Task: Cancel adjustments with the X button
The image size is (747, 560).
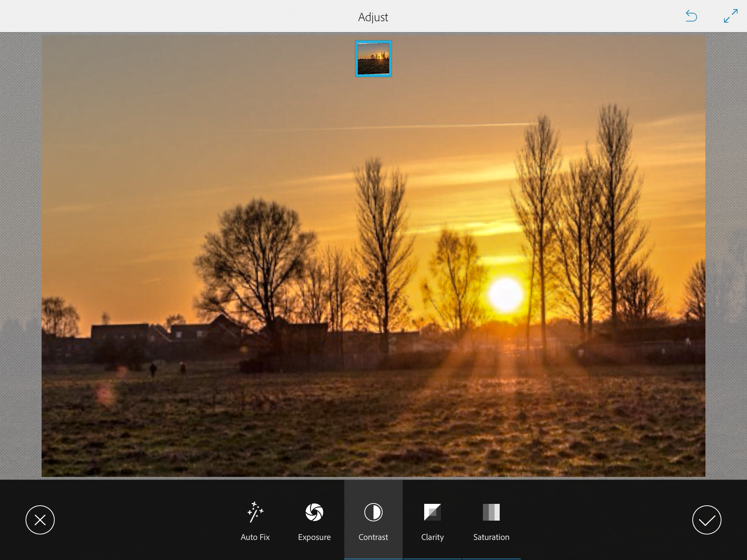Action: pyautogui.click(x=40, y=520)
